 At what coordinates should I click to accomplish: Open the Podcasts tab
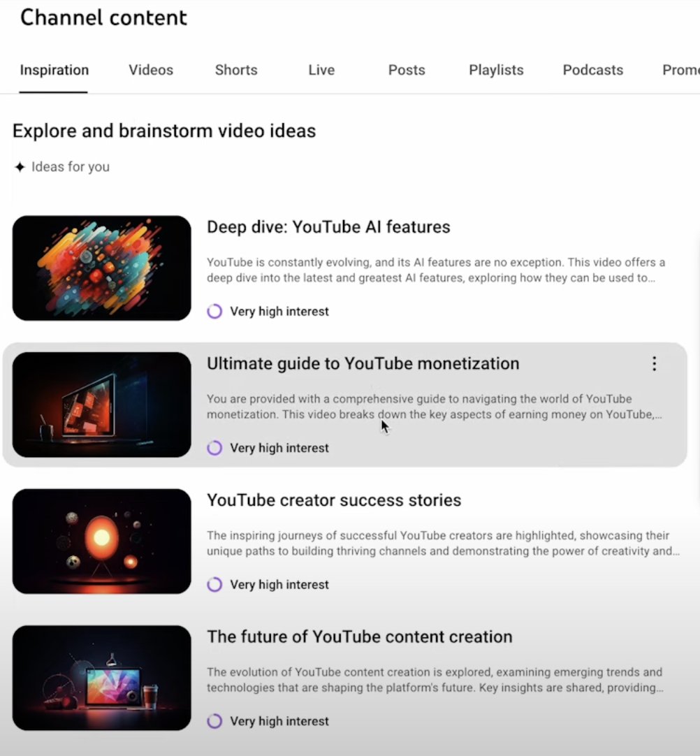pyautogui.click(x=593, y=70)
